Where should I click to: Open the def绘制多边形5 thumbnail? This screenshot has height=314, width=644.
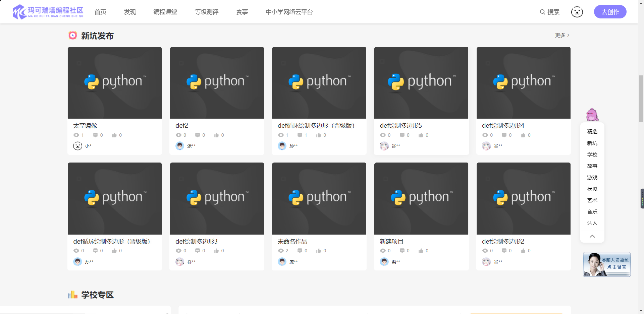tap(421, 83)
